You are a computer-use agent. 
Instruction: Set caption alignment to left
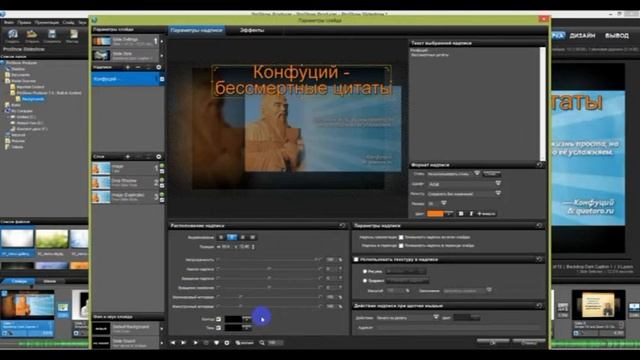point(221,237)
